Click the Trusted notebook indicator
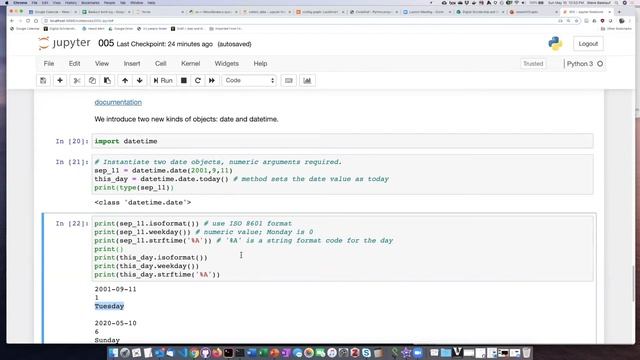This screenshot has width=640, height=360. [x=533, y=64]
